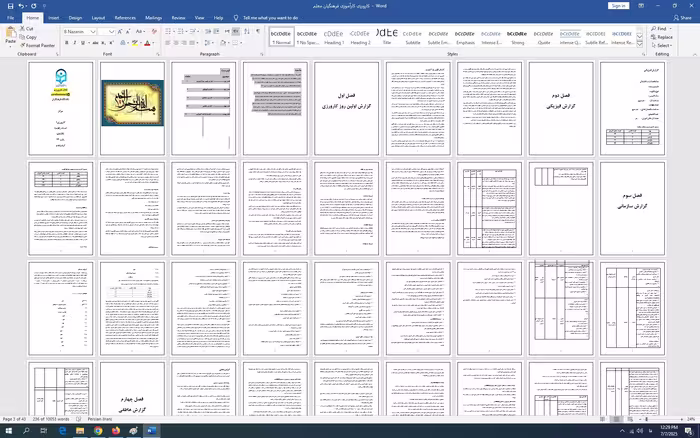700x438 pixels.
Task: Open the References tab
Action: click(125, 18)
